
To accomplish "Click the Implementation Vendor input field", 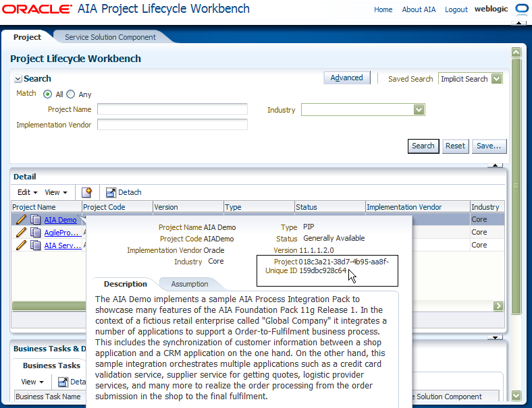I will click(172, 124).
